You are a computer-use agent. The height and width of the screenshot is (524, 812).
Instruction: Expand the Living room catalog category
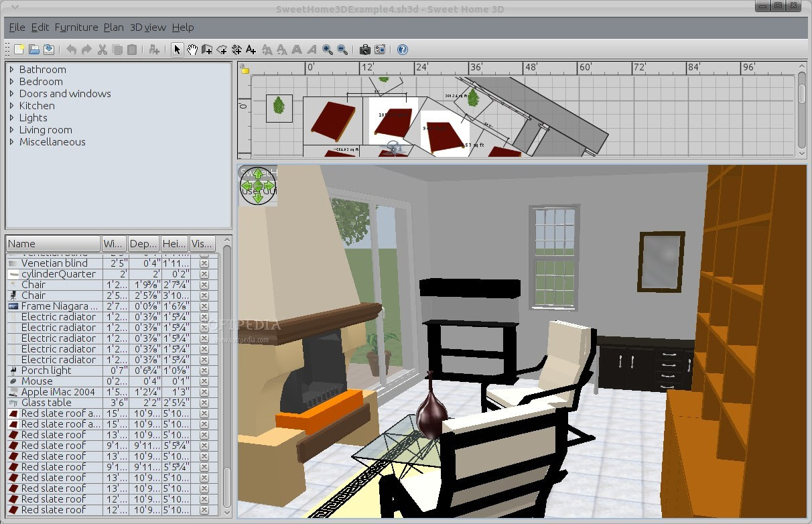point(11,130)
